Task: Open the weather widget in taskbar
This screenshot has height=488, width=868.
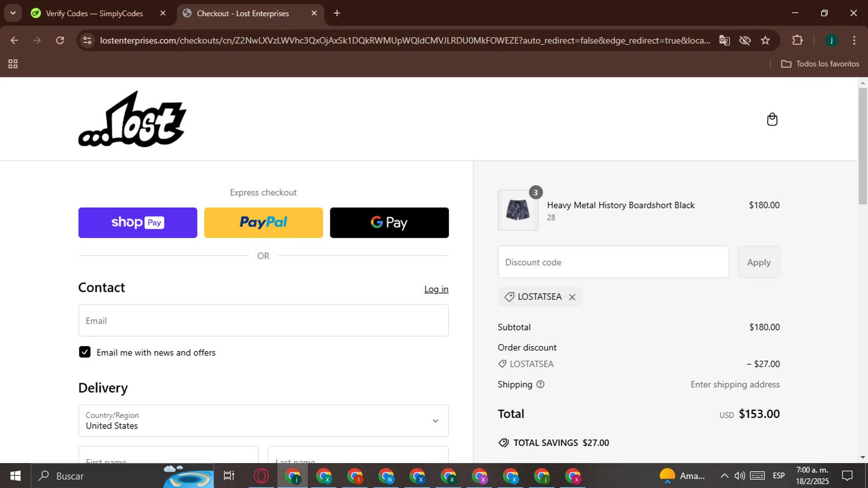Action: pos(683,476)
